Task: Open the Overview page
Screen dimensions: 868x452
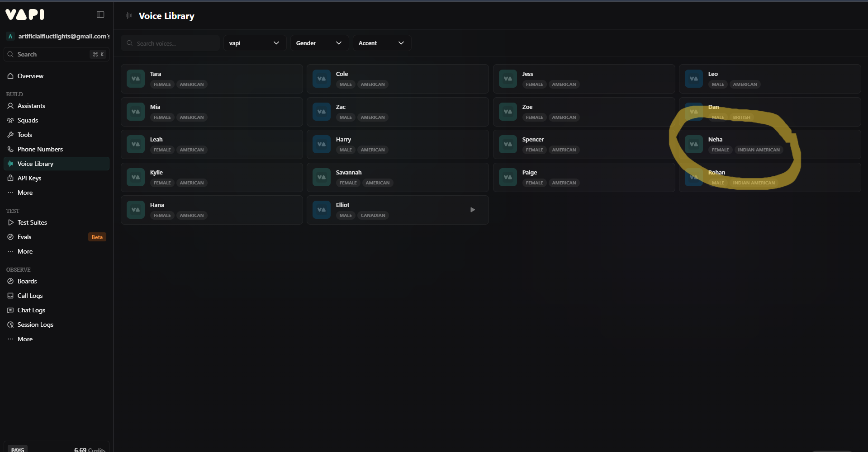Action: click(x=57, y=76)
